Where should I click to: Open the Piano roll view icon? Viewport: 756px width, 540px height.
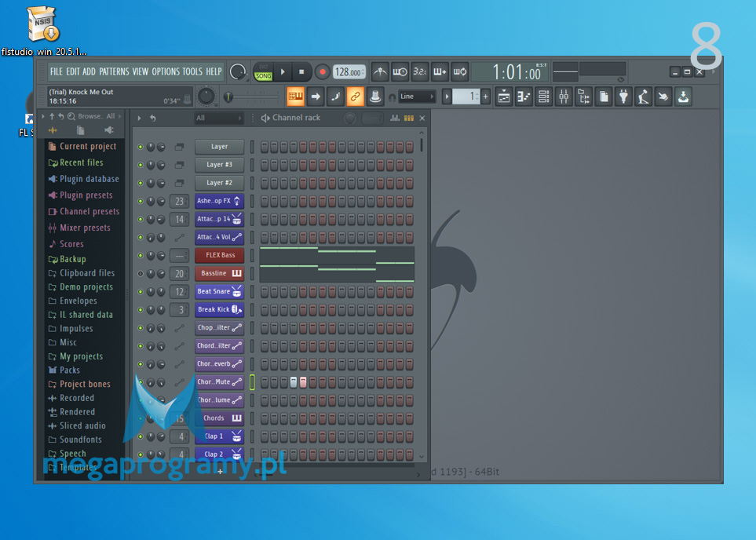point(524,97)
